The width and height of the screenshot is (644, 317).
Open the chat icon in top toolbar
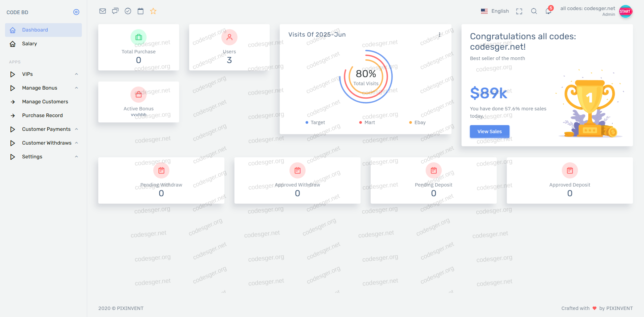pos(115,11)
